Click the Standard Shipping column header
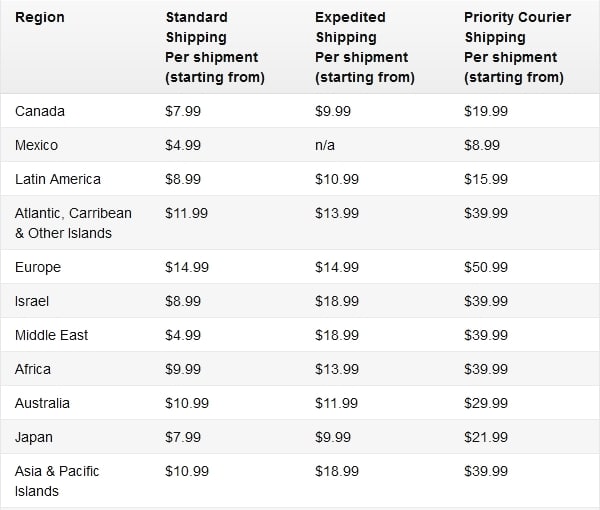This screenshot has height=510, width=600. [x=214, y=47]
